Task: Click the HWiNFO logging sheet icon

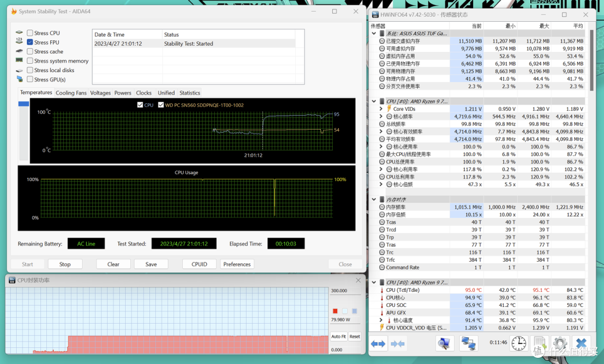Action: pos(539,343)
